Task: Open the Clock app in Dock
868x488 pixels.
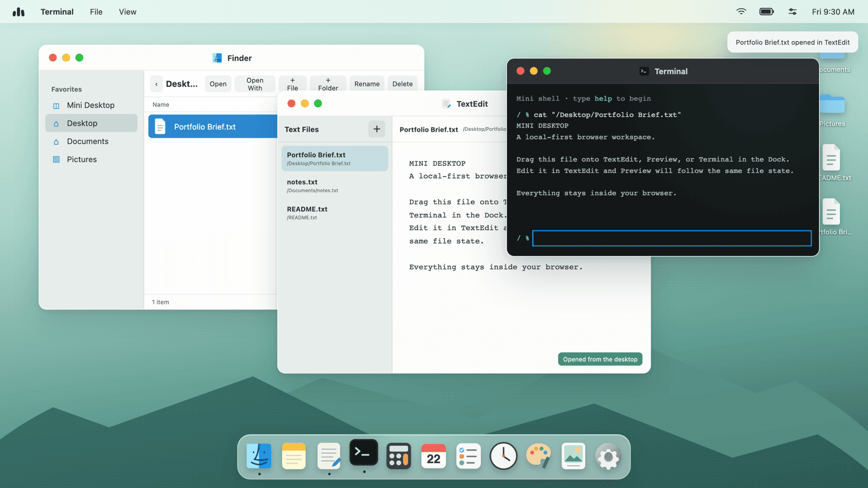Action: pos(503,456)
